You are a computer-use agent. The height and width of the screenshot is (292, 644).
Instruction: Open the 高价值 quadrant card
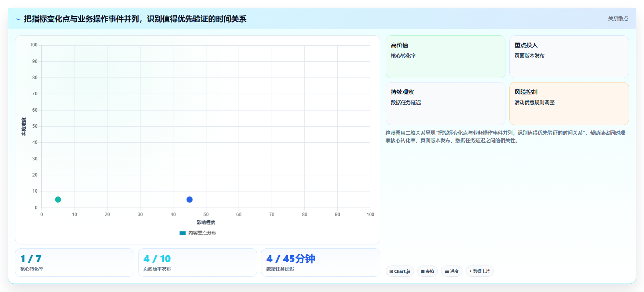click(x=445, y=57)
